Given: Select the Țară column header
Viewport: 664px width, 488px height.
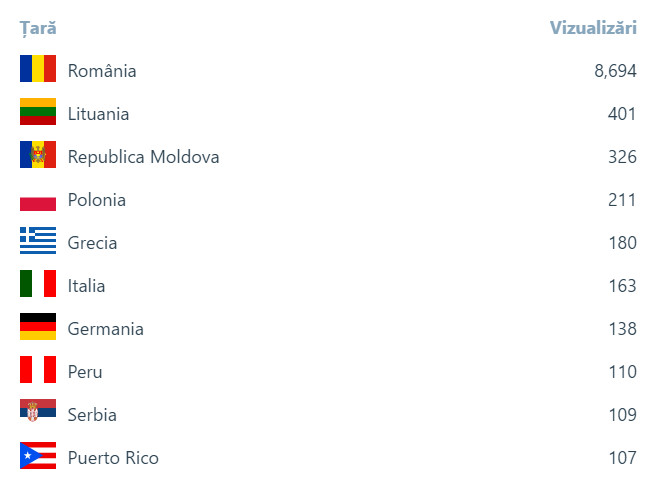Looking at the screenshot, I should tap(38, 28).
